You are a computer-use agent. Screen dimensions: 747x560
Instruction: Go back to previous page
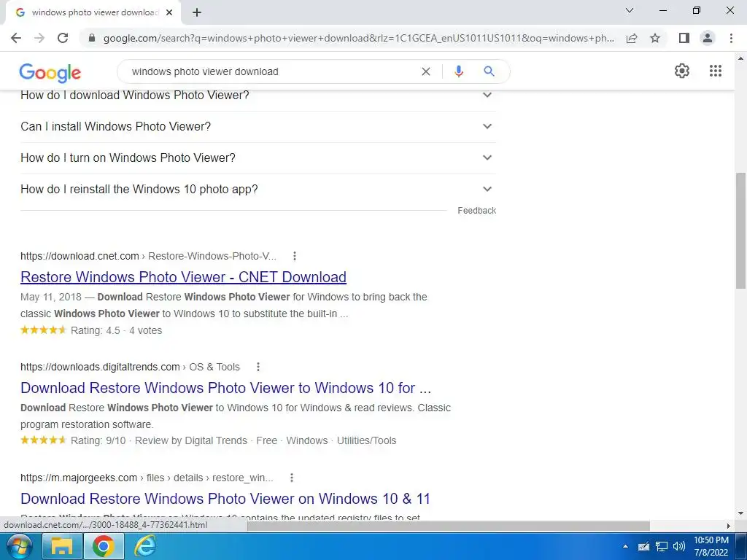pyautogui.click(x=16, y=38)
